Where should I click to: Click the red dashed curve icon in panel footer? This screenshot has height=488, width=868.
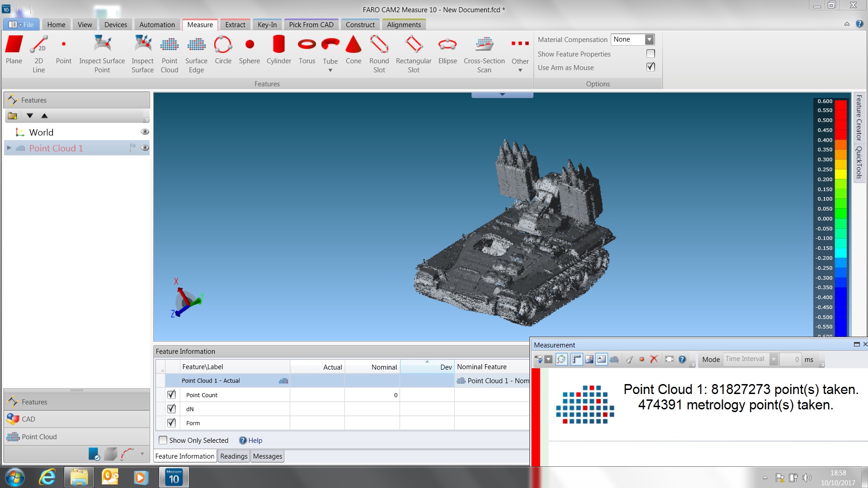[127, 454]
